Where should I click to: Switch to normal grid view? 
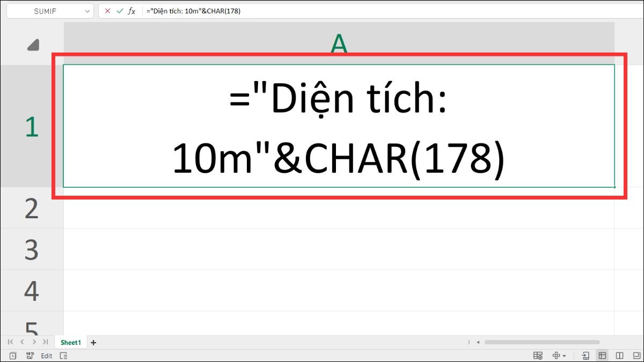click(603, 356)
